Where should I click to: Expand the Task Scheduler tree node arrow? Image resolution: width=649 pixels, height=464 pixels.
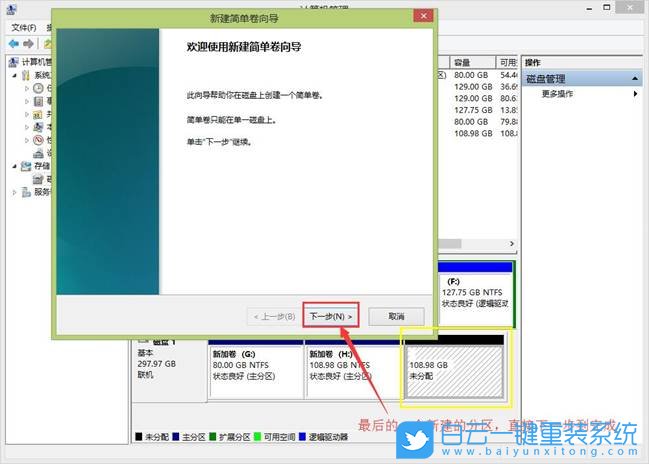pos(26,88)
